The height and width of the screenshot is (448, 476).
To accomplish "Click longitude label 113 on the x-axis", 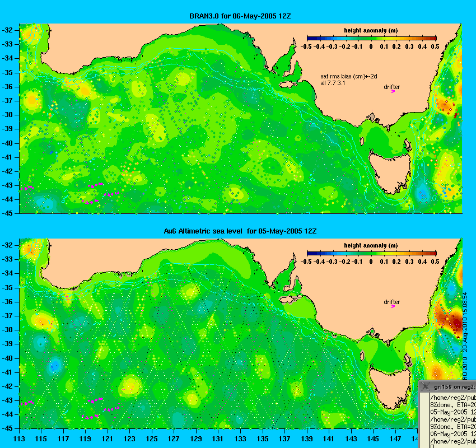I will (x=19, y=439).
